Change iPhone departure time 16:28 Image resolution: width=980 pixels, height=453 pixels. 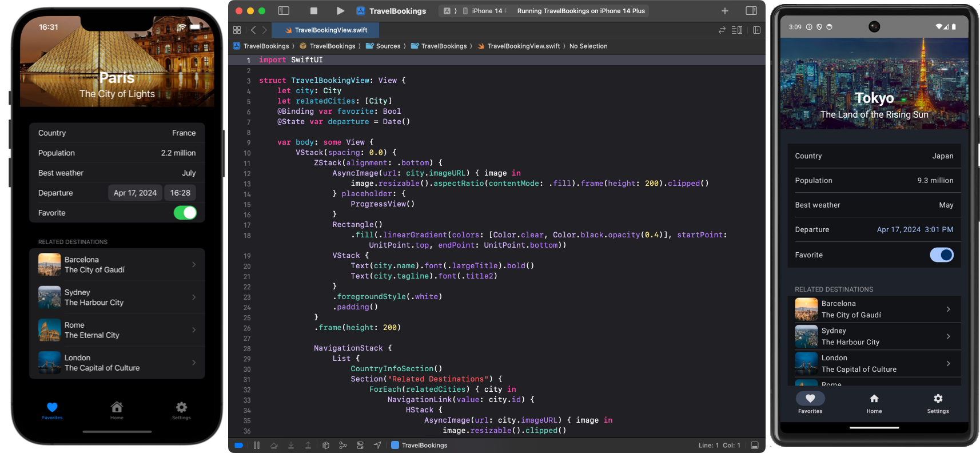[180, 193]
